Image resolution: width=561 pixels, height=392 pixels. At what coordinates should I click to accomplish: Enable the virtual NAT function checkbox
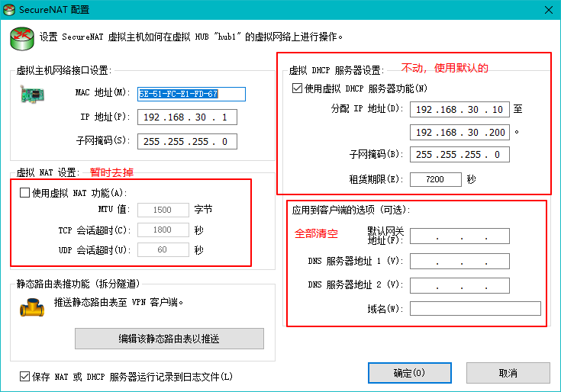(24, 193)
